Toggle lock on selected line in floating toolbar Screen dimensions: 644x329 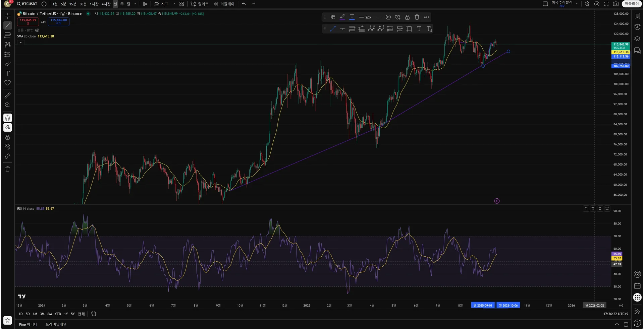click(x=407, y=17)
